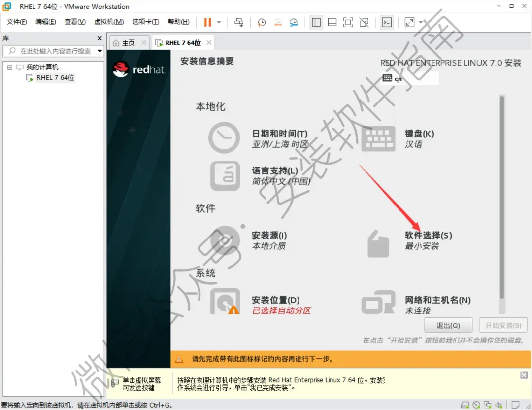Open the 文件(F) menu
Viewport: 532px width, 410px height.
click(17, 22)
